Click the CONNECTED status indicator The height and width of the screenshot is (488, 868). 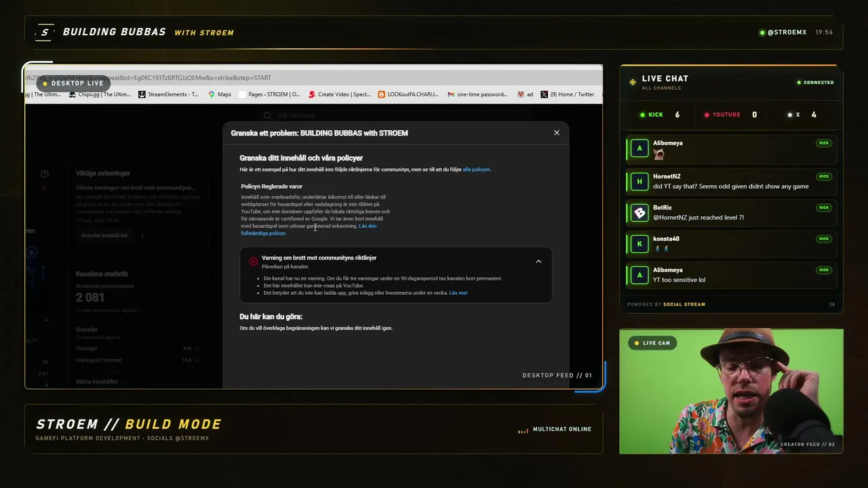[x=815, y=83]
